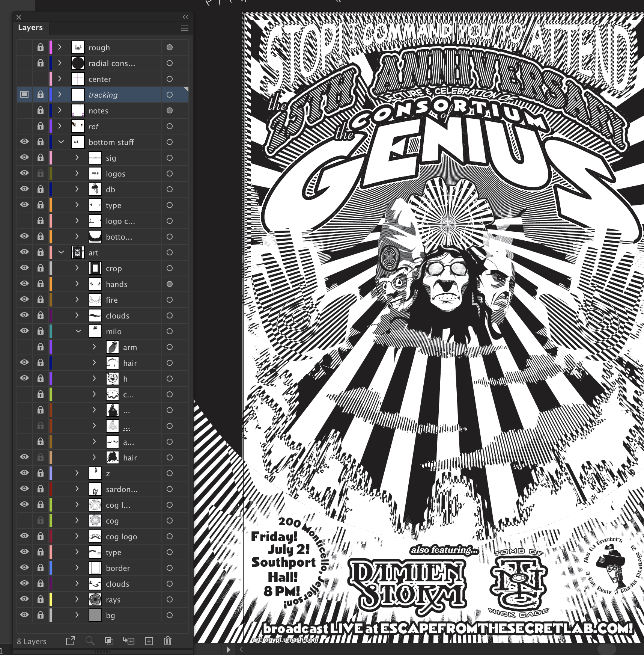Expand the cog logo layer
Screen dimensions: 644x655
pyautogui.click(x=77, y=536)
